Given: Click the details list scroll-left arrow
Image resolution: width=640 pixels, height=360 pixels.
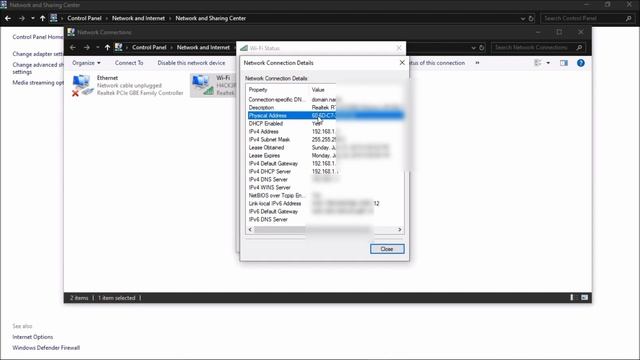Looking at the screenshot, I should [250, 230].
